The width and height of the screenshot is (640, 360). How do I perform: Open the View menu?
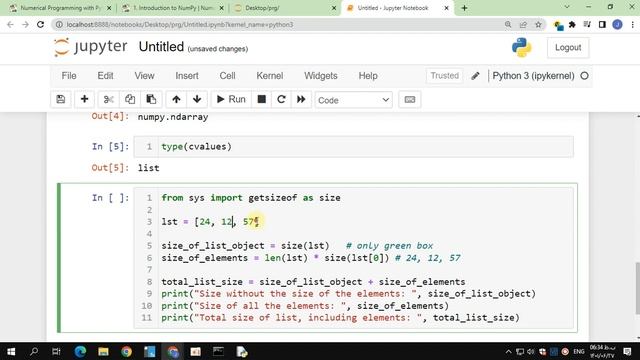pyautogui.click(x=144, y=76)
